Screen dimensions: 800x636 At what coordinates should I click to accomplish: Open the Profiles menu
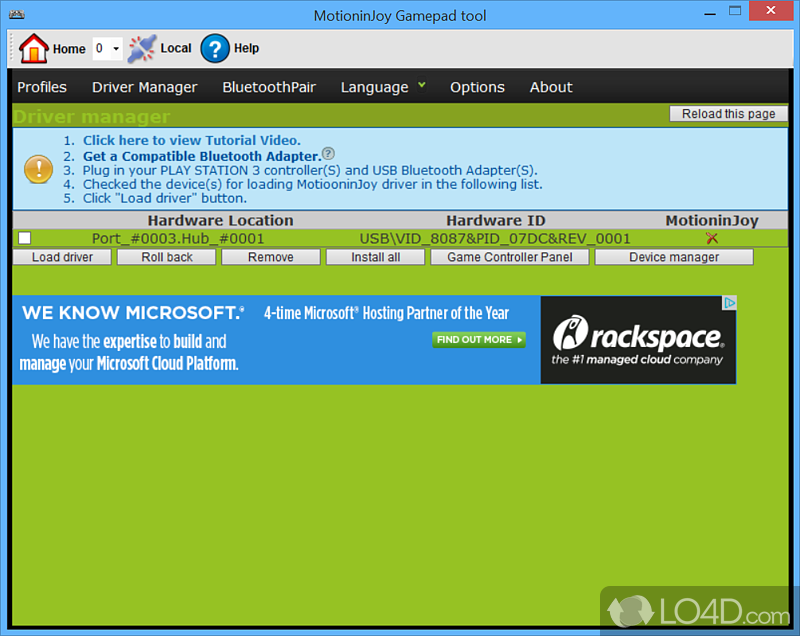pyautogui.click(x=42, y=87)
